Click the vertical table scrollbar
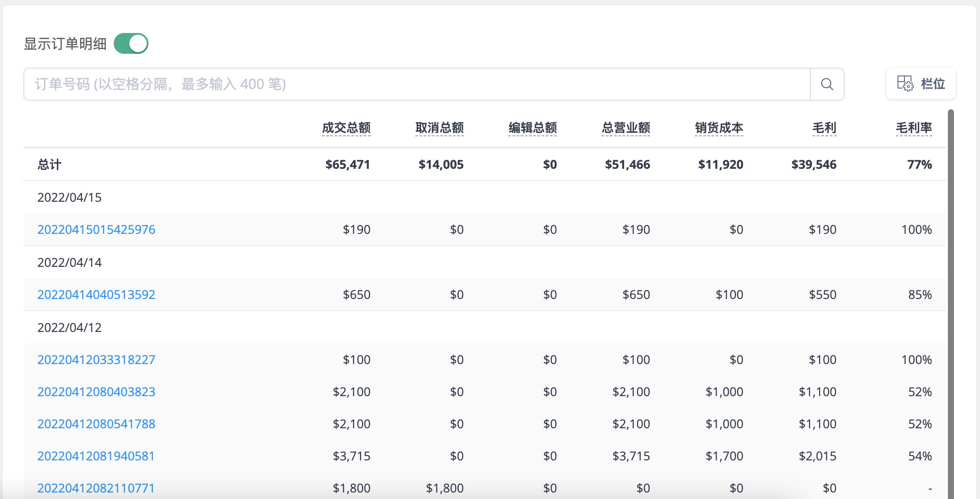The height and width of the screenshot is (499, 980). click(950, 304)
